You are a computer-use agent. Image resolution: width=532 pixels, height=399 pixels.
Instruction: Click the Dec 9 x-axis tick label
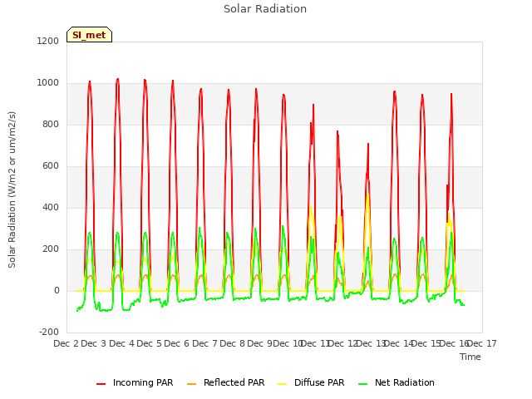[259, 343]
